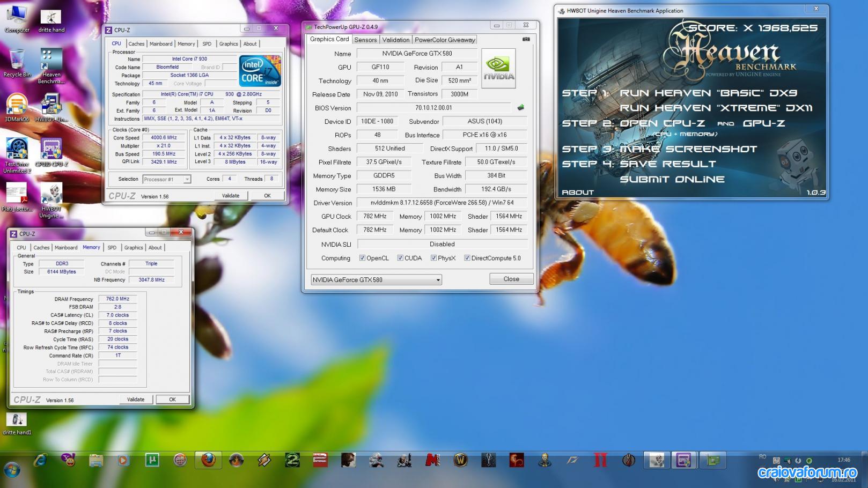Click OK in the top CPU-Z window
Screen dimensions: 868x488
pos(267,196)
